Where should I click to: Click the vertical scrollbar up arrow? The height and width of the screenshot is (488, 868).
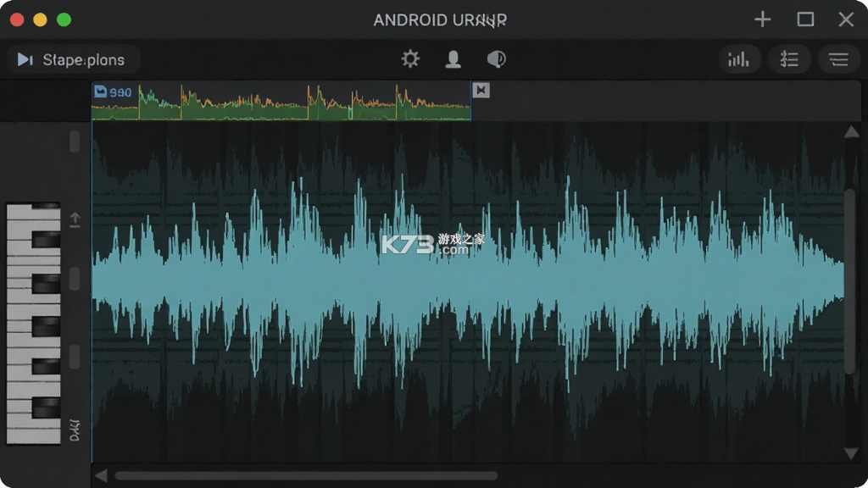(851, 132)
